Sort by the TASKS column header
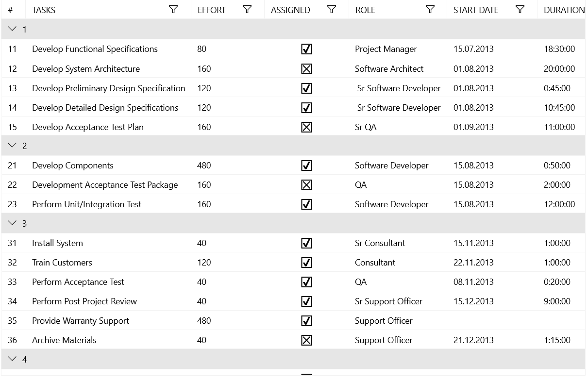This screenshot has height=381, width=588. click(44, 10)
